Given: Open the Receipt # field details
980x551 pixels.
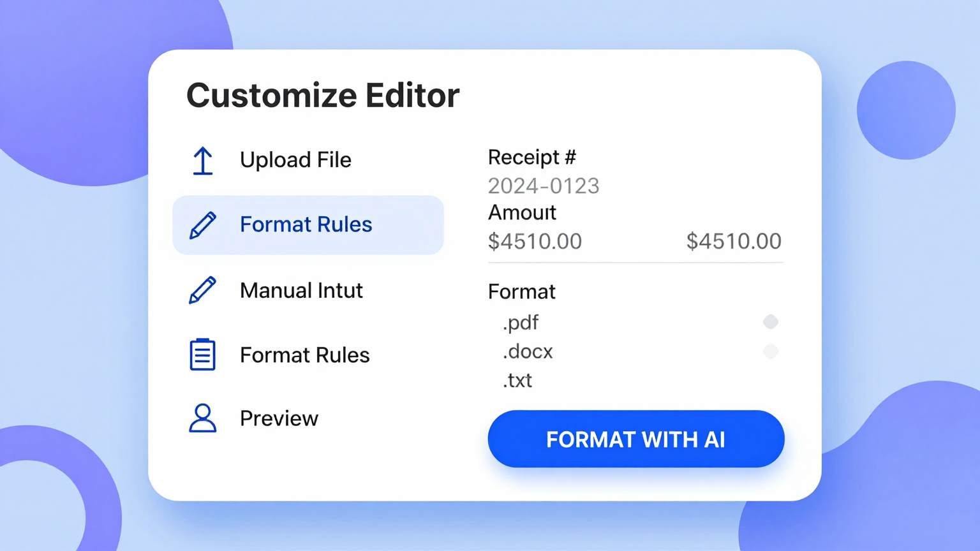Looking at the screenshot, I should click(532, 157).
